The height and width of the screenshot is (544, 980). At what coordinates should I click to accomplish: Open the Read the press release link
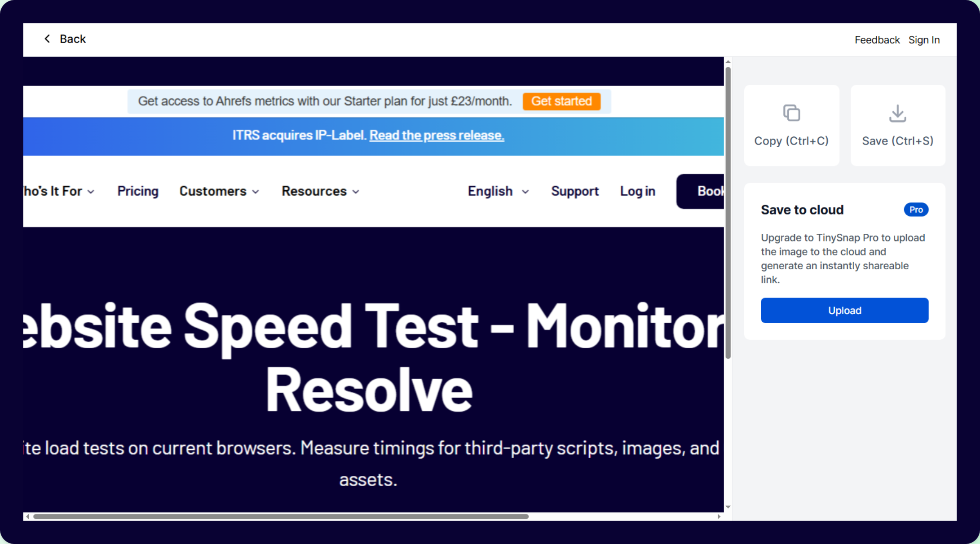[x=437, y=135]
